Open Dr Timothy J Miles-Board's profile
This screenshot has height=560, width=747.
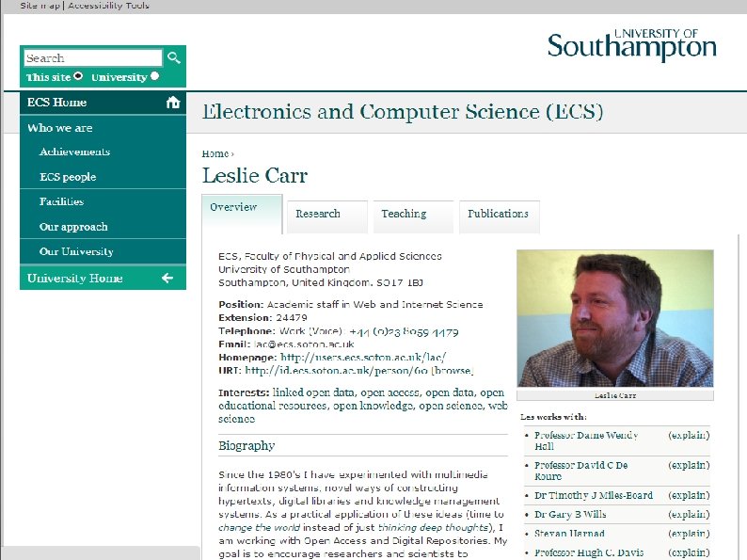pos(594,495)
